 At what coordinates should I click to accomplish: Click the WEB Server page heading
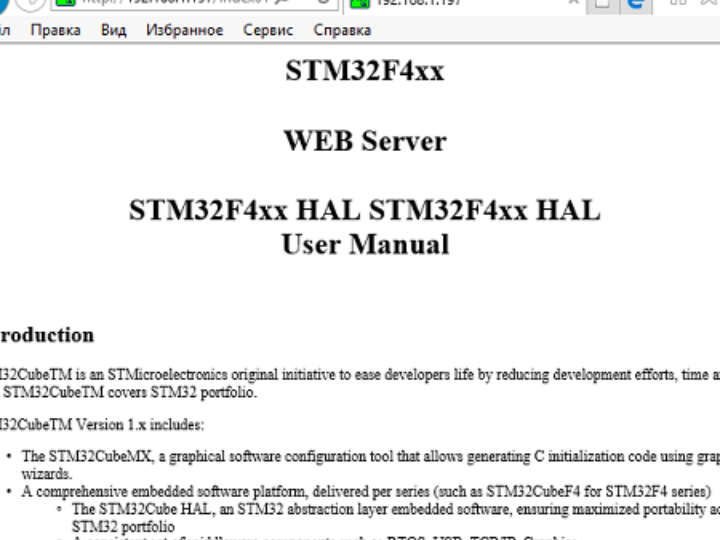tap(364, 141)
